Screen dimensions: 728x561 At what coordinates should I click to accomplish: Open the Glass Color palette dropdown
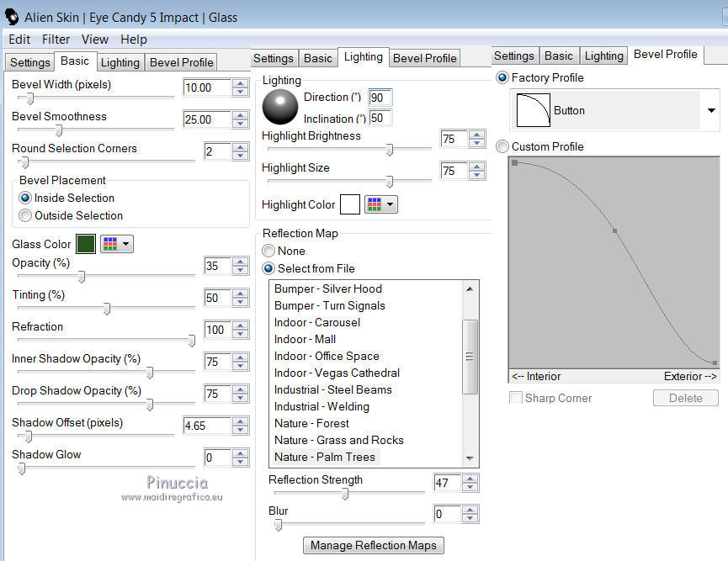[117, 244]
